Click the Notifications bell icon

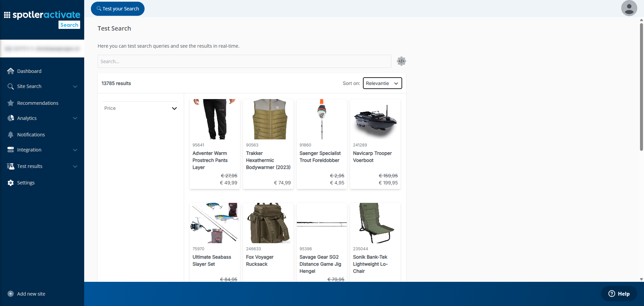[11, 135]
